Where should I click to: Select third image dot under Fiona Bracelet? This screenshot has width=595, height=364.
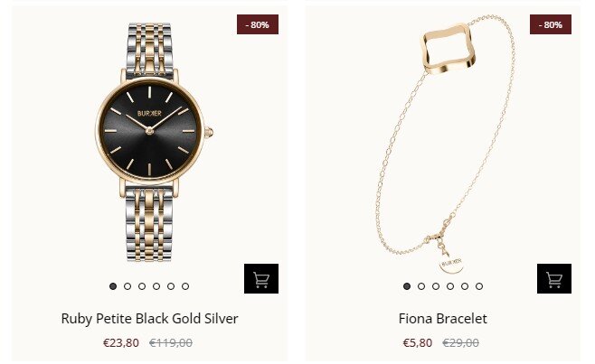(436, 286)
